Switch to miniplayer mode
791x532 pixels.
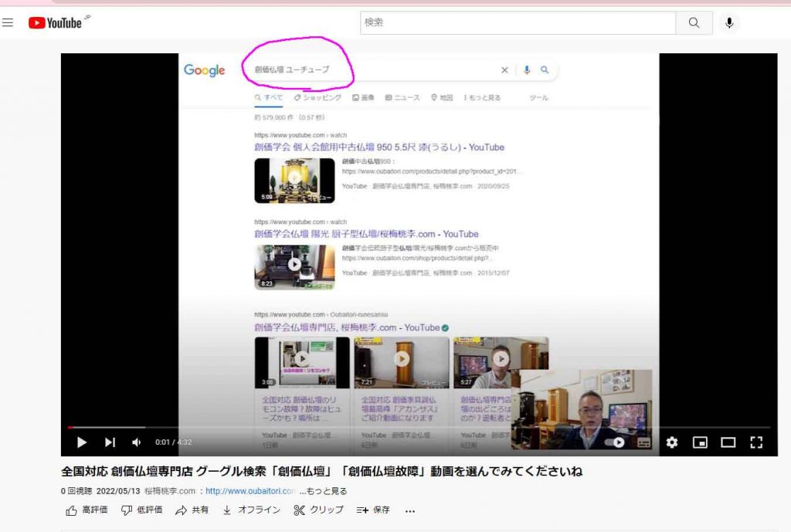700,442
